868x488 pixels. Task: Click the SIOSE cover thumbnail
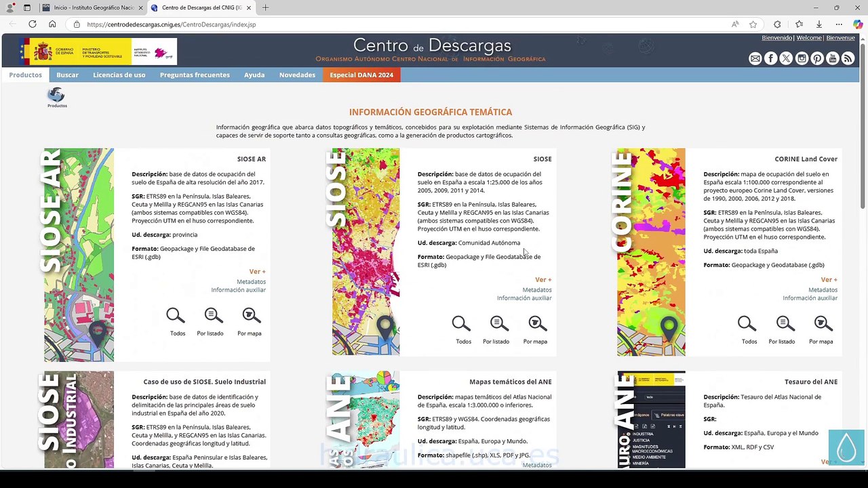(366, 251)
